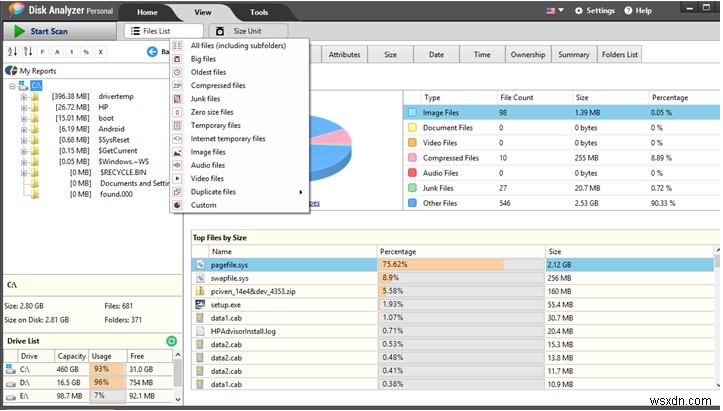
Task: Click the 'A' toolbar button
Action: (x=57, y=52)
